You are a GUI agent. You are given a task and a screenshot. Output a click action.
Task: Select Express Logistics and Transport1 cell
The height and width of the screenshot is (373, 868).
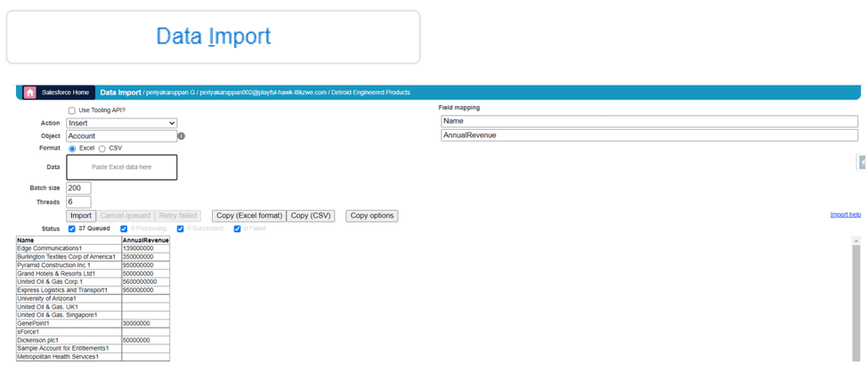click(69, 290)
